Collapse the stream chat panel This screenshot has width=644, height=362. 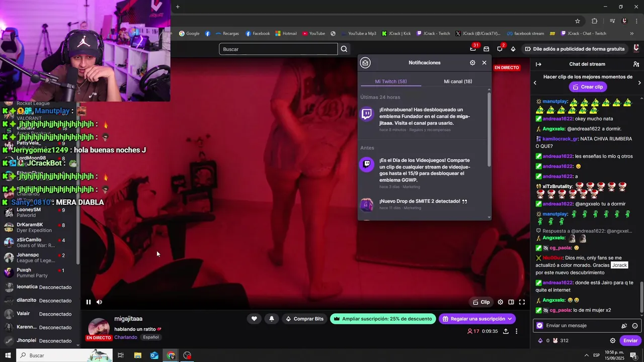coord(538,64)
